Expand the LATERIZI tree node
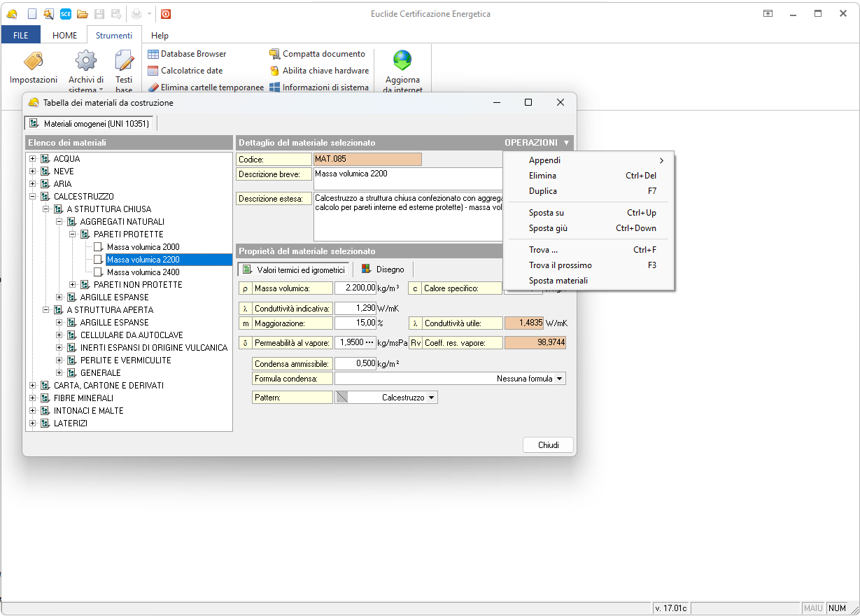The width and height of the screenshot is (860, 616). [x=32, y=423]
